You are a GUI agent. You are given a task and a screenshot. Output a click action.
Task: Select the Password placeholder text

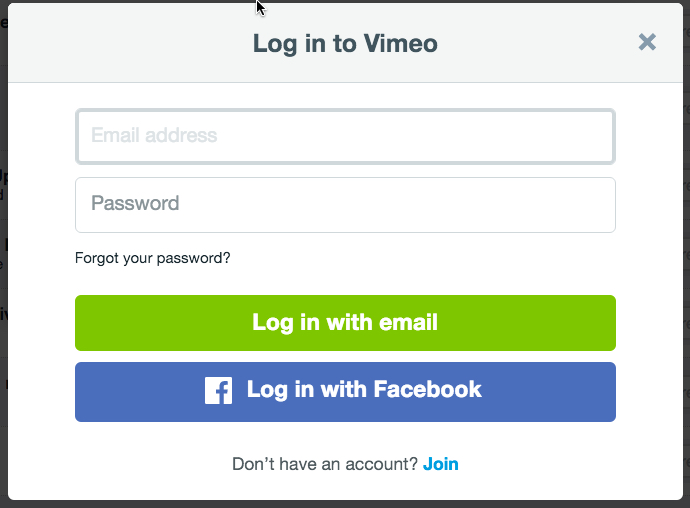[x=135, y=203]
